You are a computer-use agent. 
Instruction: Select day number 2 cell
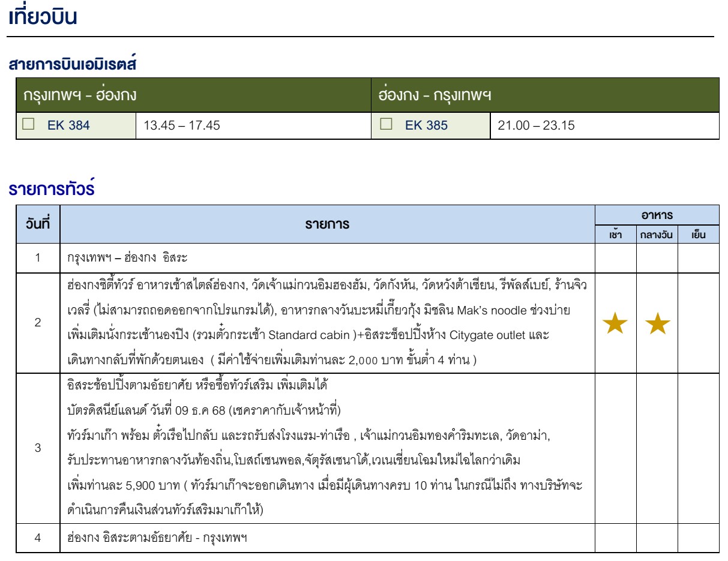(x=38, y=323)
